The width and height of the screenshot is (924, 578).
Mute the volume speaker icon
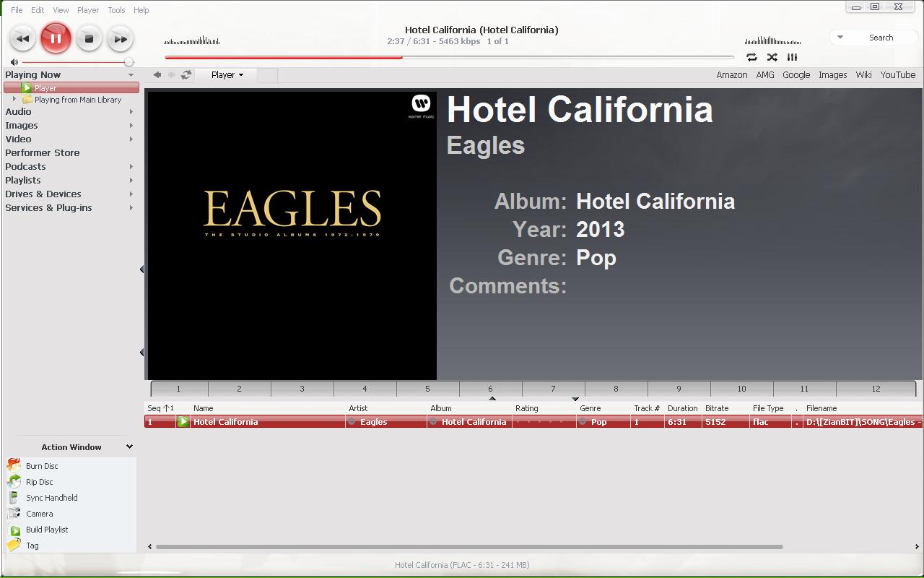pyautogui.click(x=14, y=62)
